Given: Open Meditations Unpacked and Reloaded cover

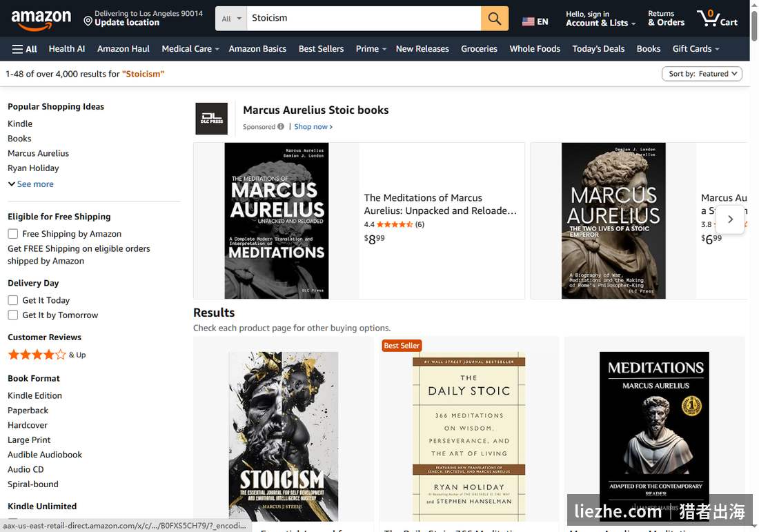Looking at the screenshot, I should click(x=277, y=221).
